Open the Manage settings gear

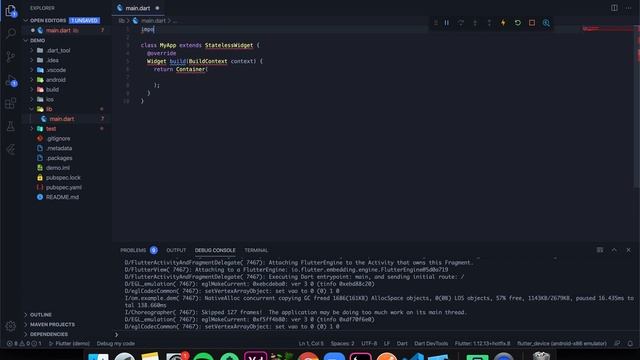[x=11, y=326]
